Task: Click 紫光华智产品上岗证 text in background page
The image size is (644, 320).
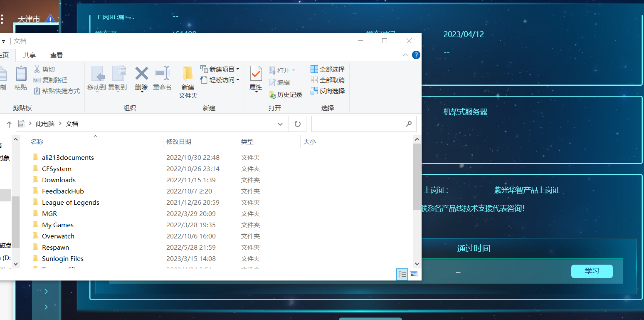Action: pyautogui.click(x=527, y=190)
